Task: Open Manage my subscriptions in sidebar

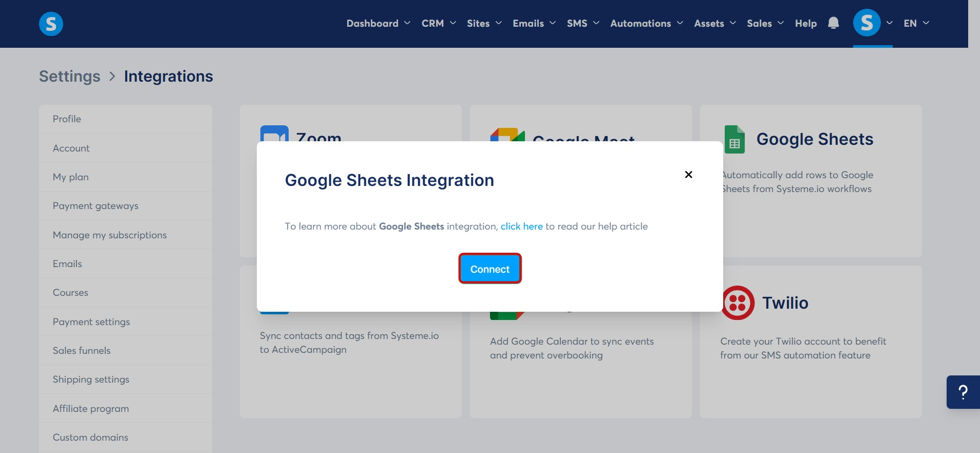Action: click(x=125, y=235)
